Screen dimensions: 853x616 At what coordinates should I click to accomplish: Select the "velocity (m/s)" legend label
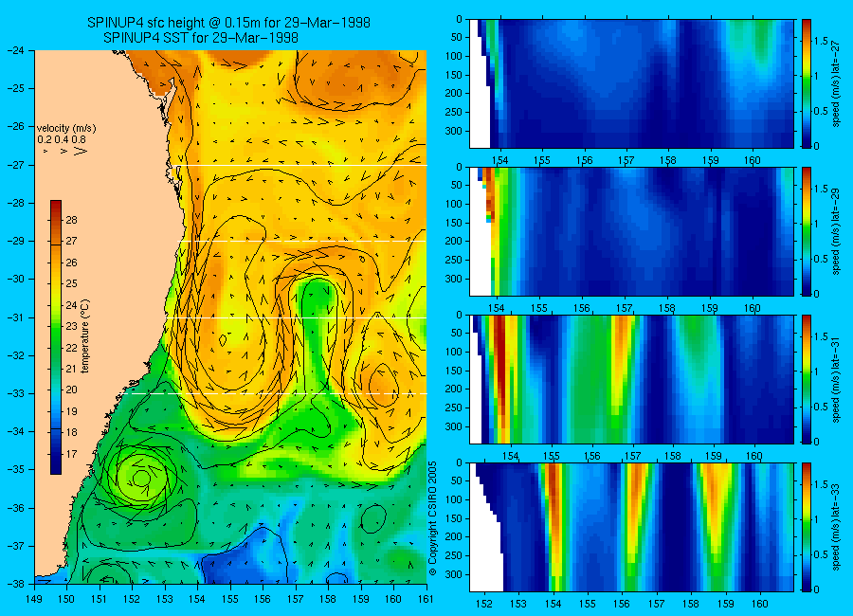coord(66,129)
